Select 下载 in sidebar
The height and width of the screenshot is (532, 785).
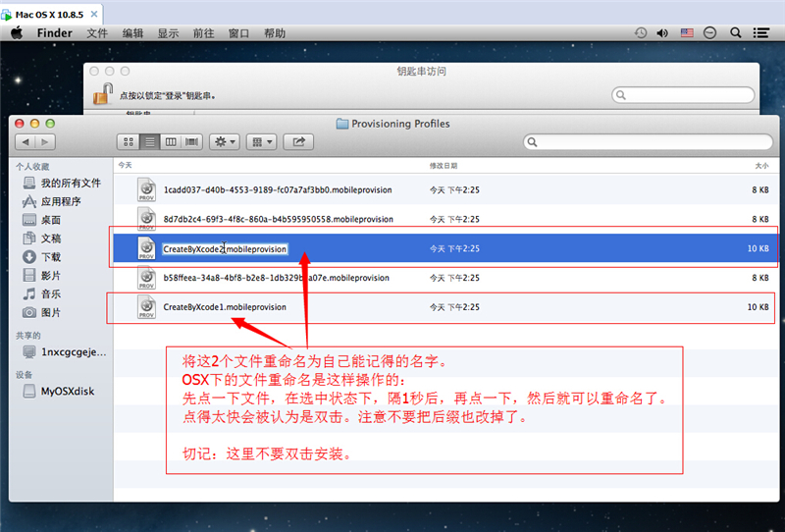click(x=41, y=257)
